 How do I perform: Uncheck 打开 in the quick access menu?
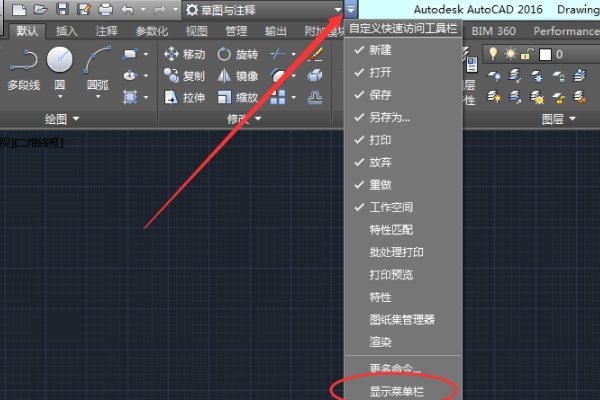pos(403,72)
